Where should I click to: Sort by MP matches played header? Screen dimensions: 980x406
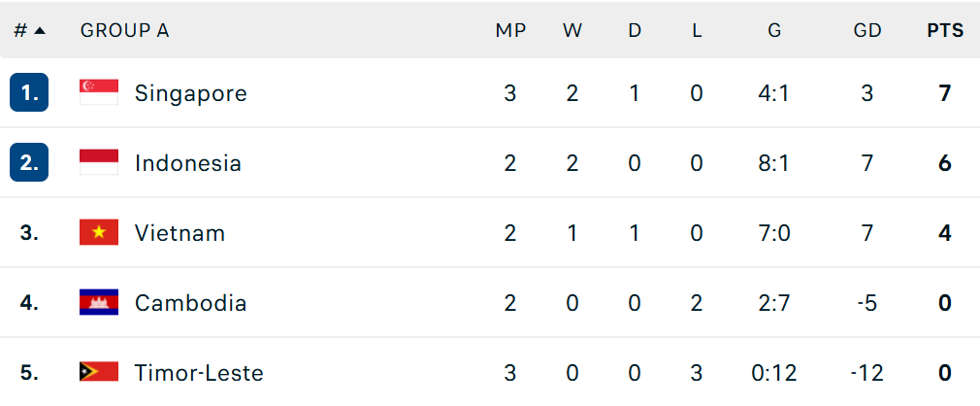(510, 31)
